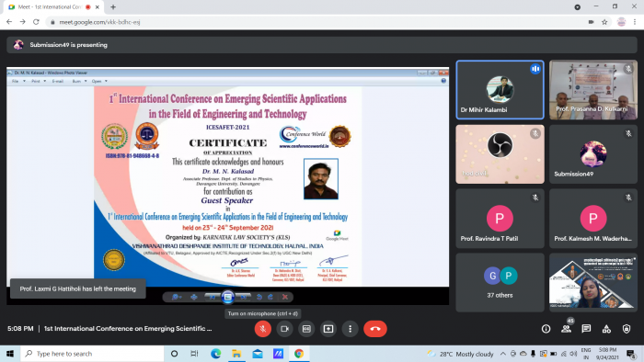Image resolution: width=644 pixels, height=362 pixels.
Task: Bookmark this page with star icon
Action: (604, 22)
